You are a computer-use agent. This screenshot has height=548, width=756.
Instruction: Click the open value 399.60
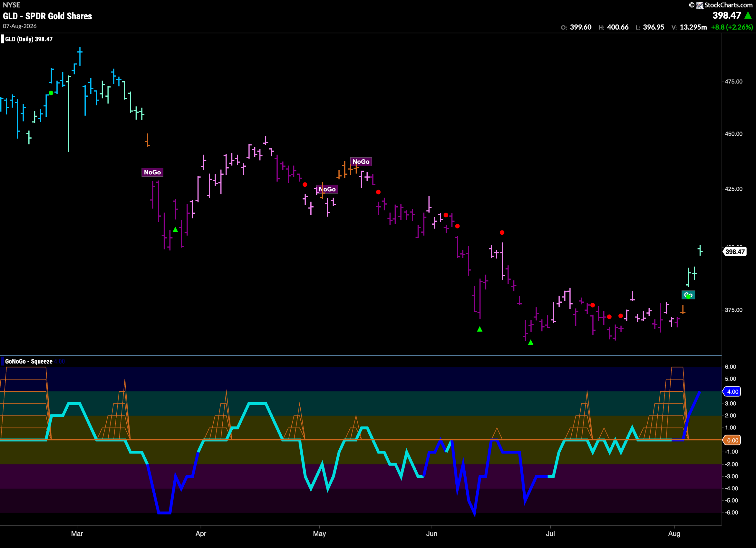click(x=581, y=27)
